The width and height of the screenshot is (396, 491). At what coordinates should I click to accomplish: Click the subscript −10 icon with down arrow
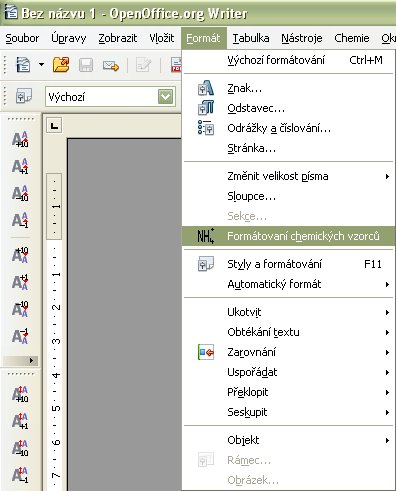pyautogui.click(x=20, y=309)
